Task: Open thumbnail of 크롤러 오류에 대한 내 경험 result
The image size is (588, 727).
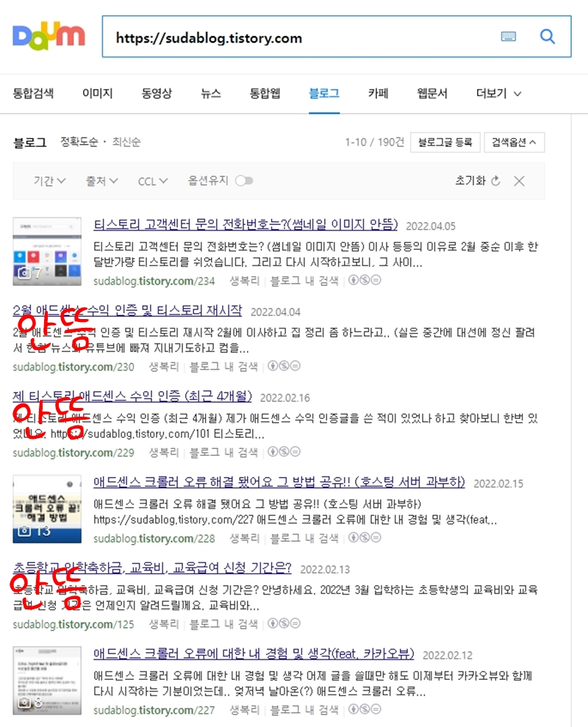Action: click(47, 680)
